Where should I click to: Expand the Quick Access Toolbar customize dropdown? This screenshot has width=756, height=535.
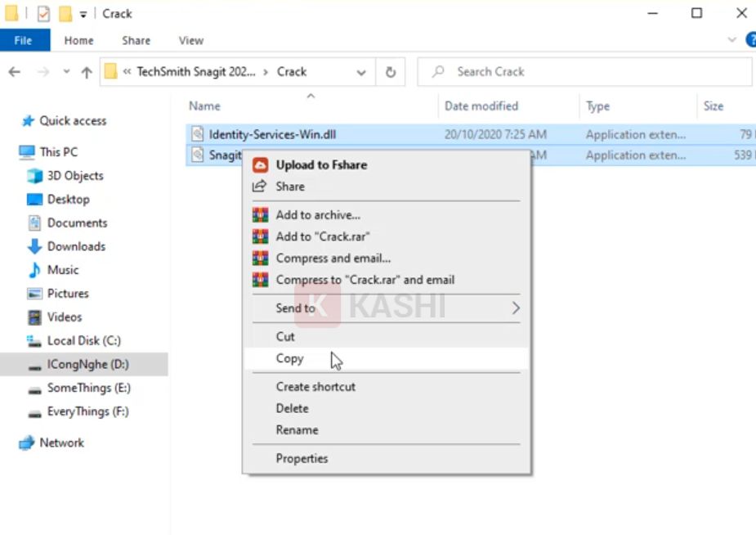coord(83,13)
